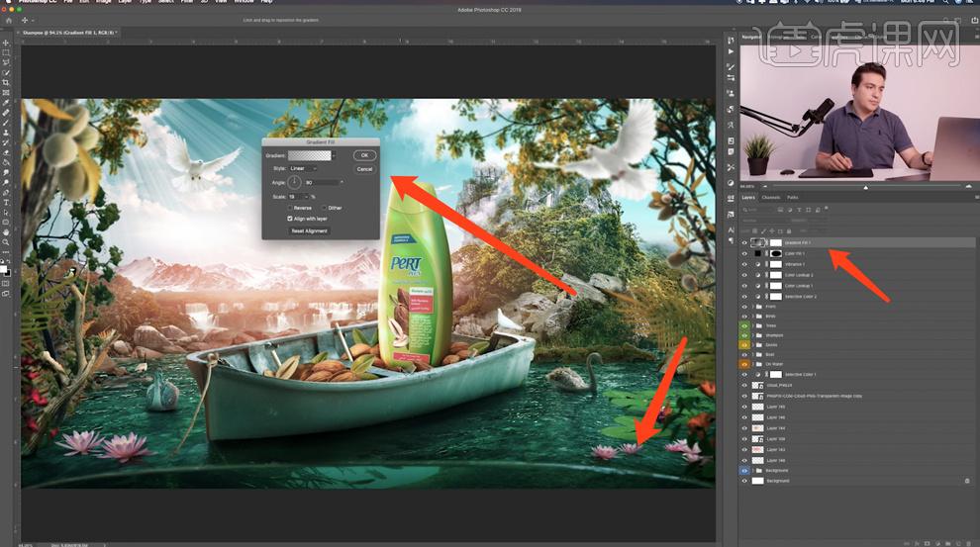Switch to the Paths tab
This screenshot has width=980, height=547.
(793, 197)
